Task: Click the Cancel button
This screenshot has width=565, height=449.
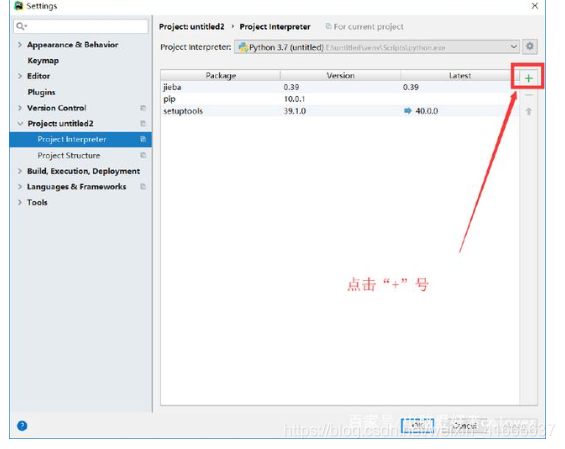Action: [464, 426]
